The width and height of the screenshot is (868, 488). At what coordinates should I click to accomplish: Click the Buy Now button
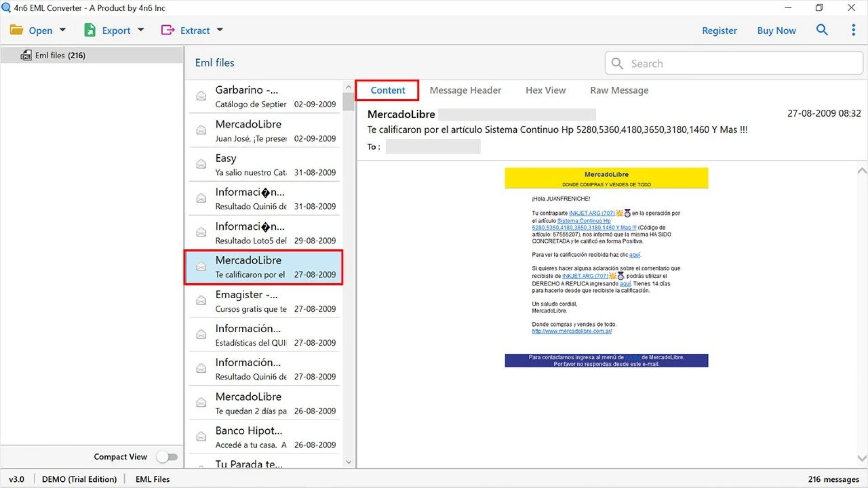[x=776, y=30]
